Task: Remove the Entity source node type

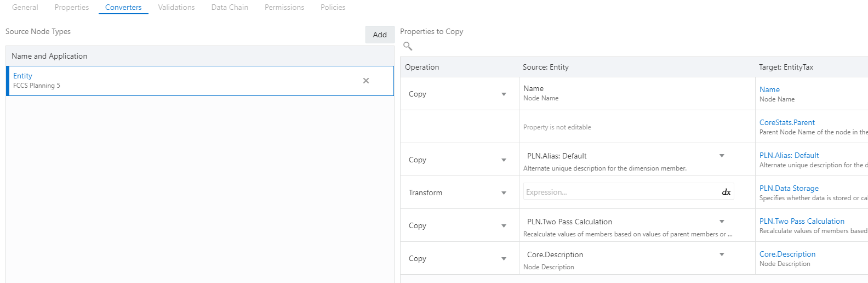Action: (366, 81)
